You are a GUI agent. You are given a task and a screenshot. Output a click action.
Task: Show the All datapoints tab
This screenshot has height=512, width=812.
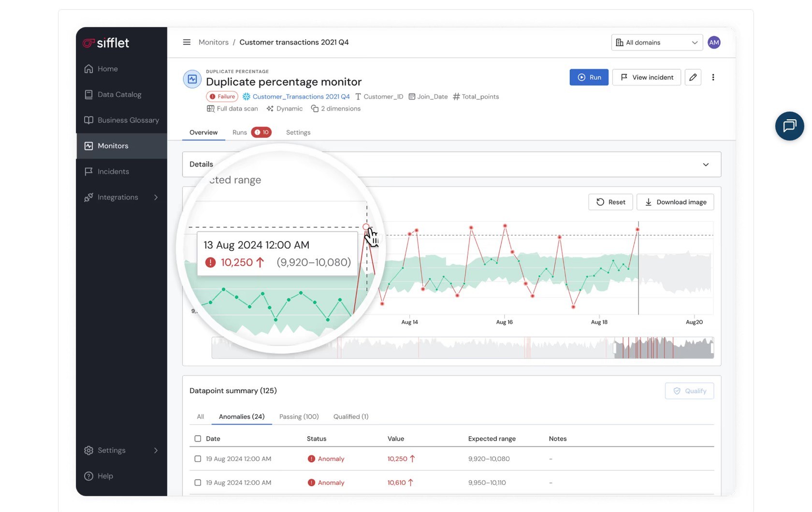tap(201, 416)
